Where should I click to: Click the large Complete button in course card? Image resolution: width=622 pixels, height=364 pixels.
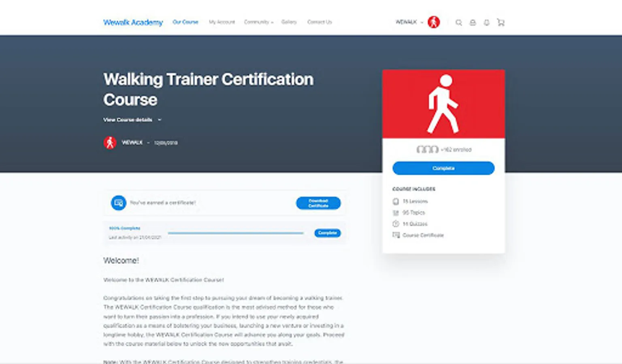click(x=443, y=168)
